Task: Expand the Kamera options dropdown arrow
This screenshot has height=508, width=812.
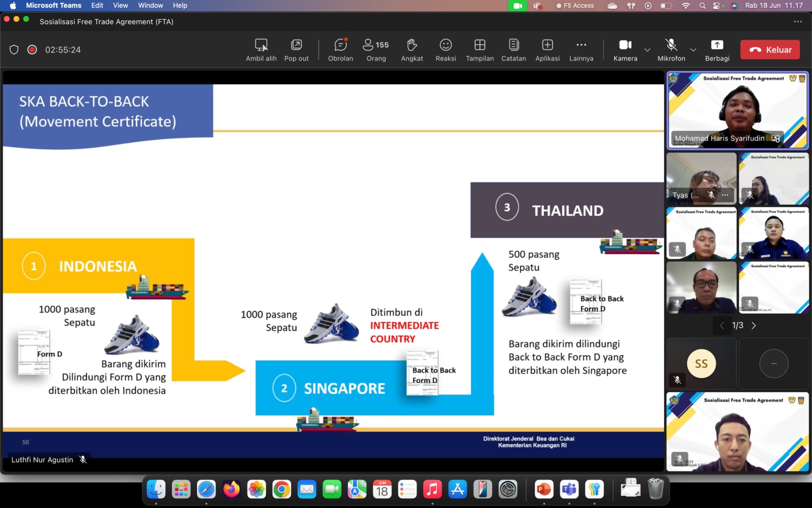Action: (x=647, y=50)
